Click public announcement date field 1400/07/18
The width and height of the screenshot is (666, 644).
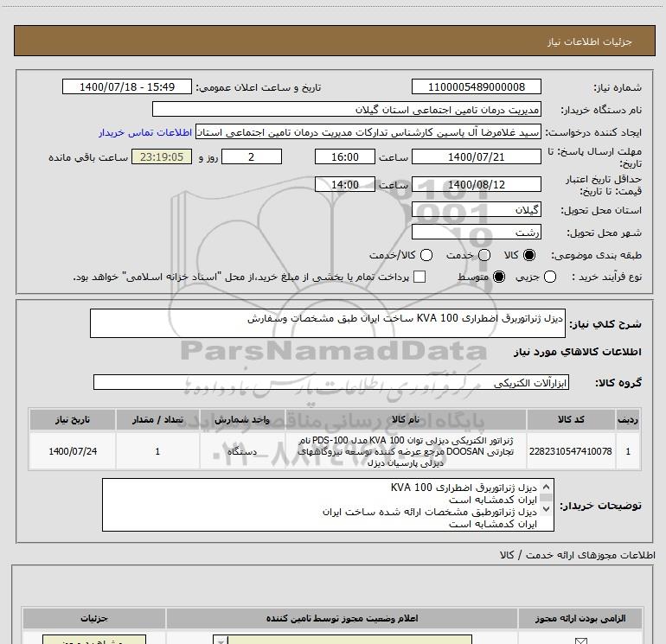[x=127, y=87]
